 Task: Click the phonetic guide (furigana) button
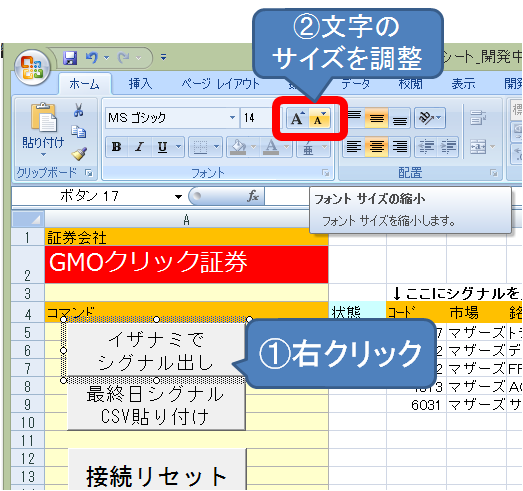tap(308, 148)
